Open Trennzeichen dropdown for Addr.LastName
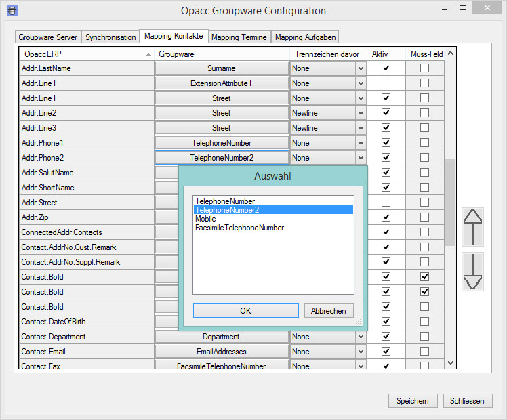This screenshot has height=420, width=507. [361, 68]
